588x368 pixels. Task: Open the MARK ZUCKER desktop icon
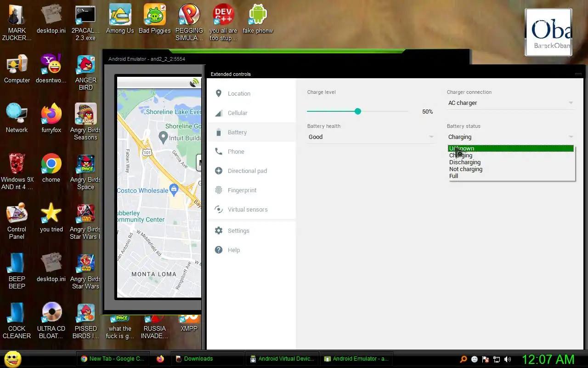17,15
